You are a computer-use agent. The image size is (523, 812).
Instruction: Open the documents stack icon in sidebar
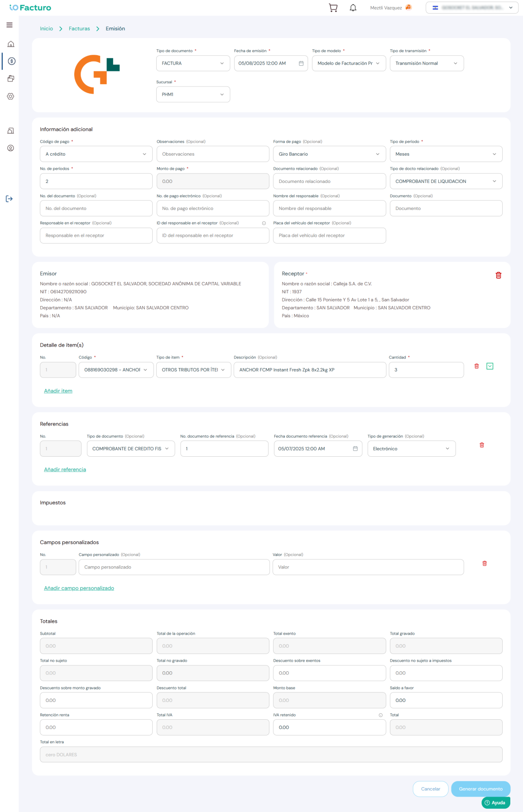[11, 79]
